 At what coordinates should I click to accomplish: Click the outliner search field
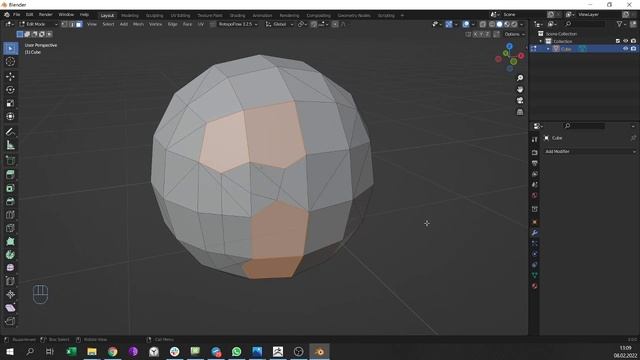pos(584,24)
